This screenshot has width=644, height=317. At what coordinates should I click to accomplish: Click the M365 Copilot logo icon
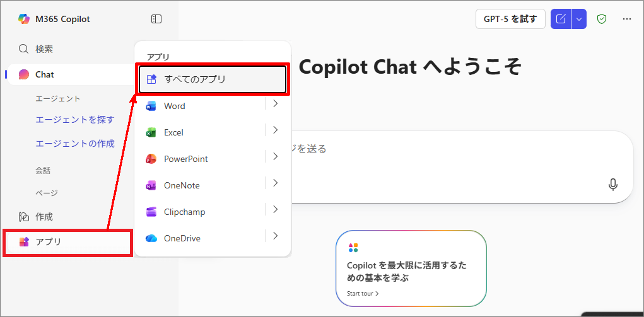pos(24,19)
